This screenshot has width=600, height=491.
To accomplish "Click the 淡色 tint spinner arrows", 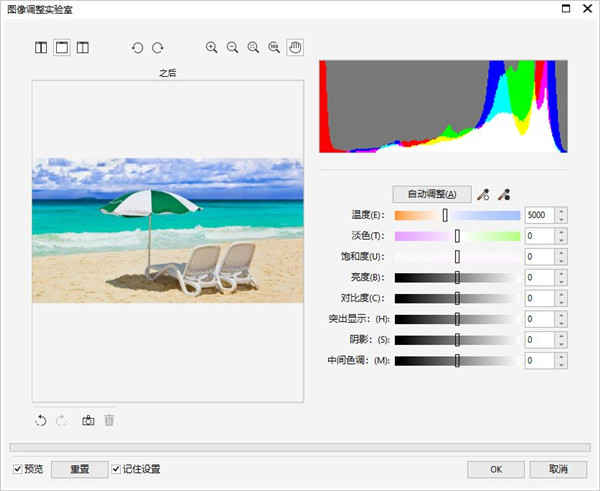I will [x=561, y=236].
